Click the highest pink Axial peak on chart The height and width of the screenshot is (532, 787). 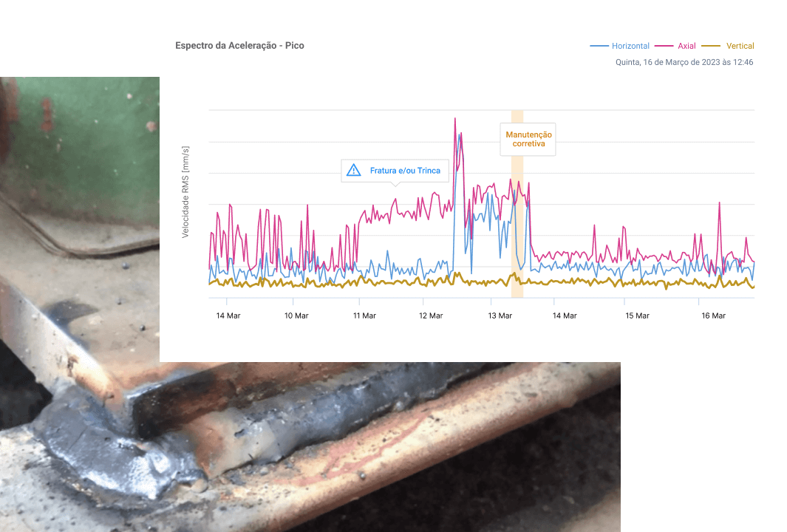point(454,119)
